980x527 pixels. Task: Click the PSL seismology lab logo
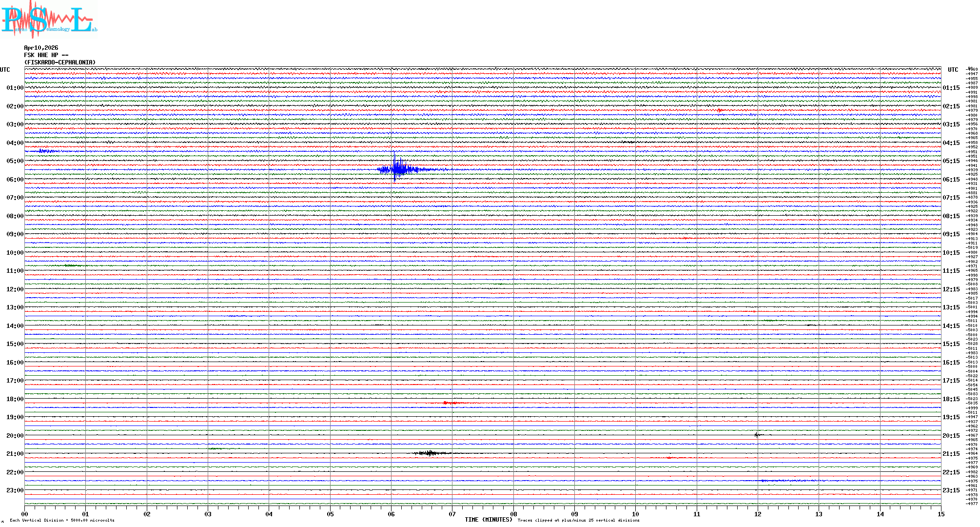49,20
